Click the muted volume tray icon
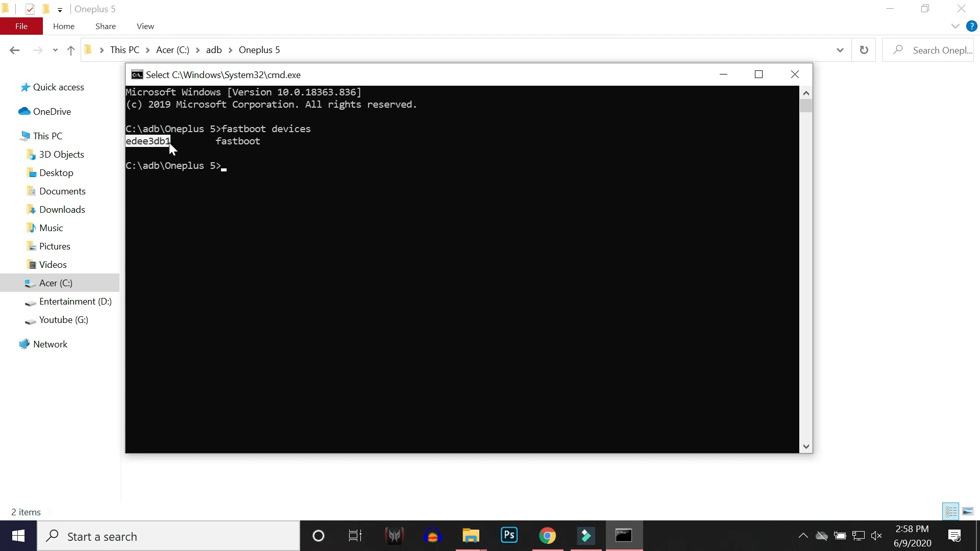This screenshot has height=551, width=980. coord(876,536)
